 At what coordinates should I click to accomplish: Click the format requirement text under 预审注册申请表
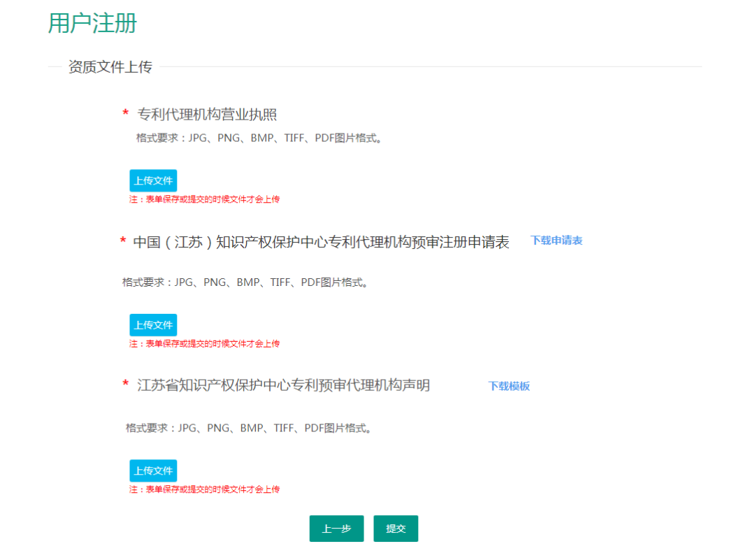[x=245, y=282]
